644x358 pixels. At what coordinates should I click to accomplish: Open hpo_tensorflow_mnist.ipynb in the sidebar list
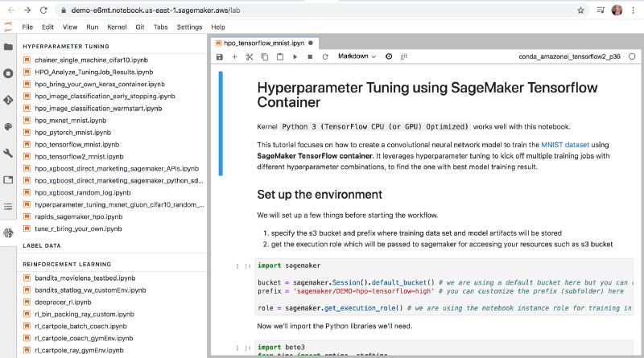point(76,145)
